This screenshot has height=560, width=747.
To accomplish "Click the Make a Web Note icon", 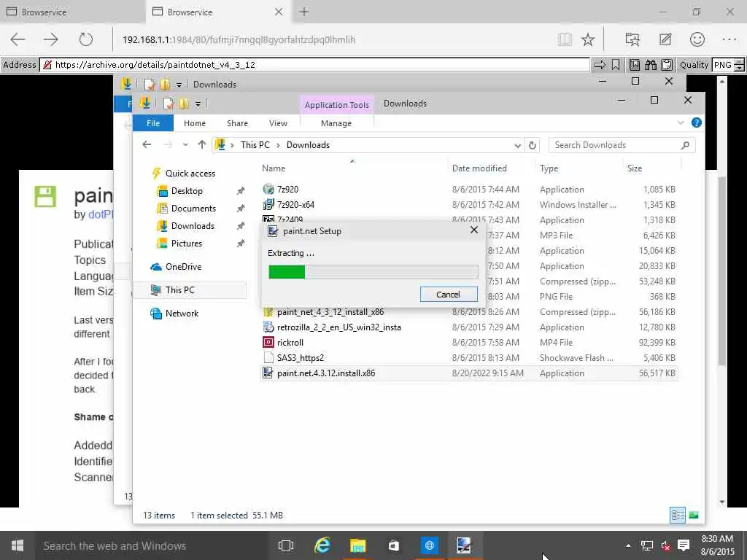I will pyautogui.click(x=665, y=39).
